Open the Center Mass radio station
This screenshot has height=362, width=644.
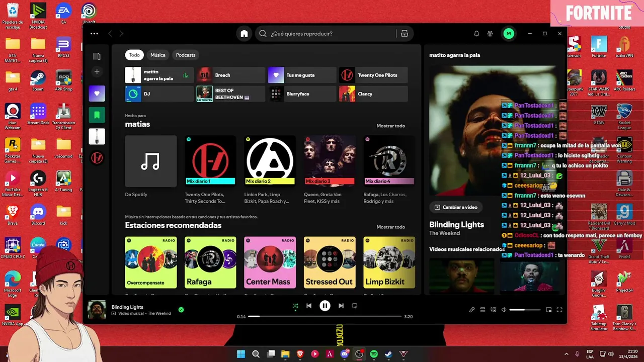[x=270, y=262]
